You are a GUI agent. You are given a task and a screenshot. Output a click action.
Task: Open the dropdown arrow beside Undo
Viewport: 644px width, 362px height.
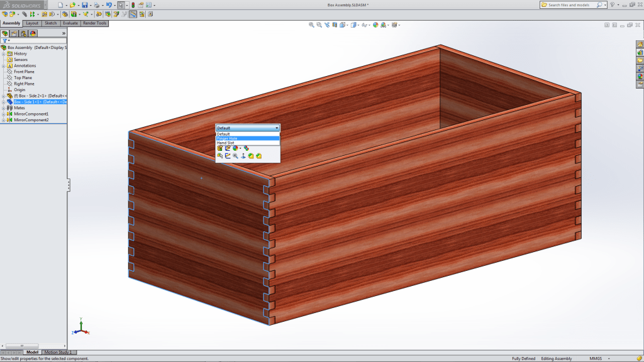(x=115, y=5)
